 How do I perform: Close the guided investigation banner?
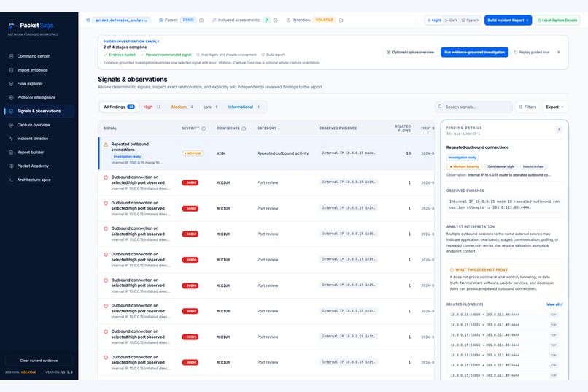[x=558, y=52]
